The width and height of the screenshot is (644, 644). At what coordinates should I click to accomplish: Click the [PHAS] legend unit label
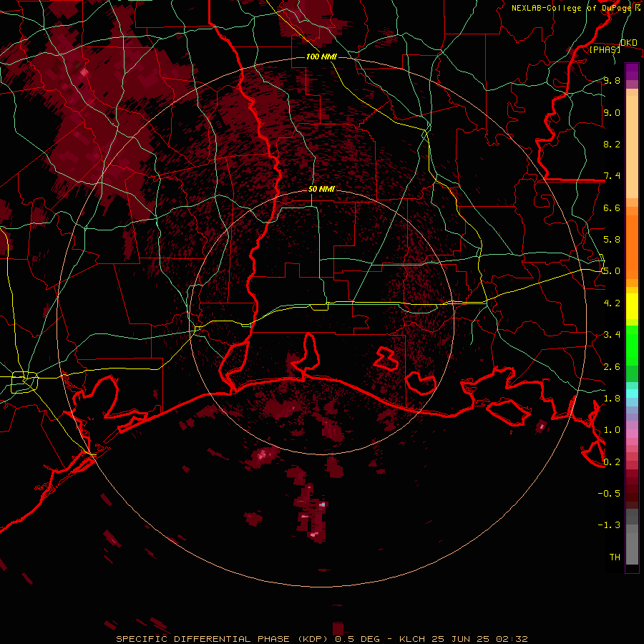[605, 49]
